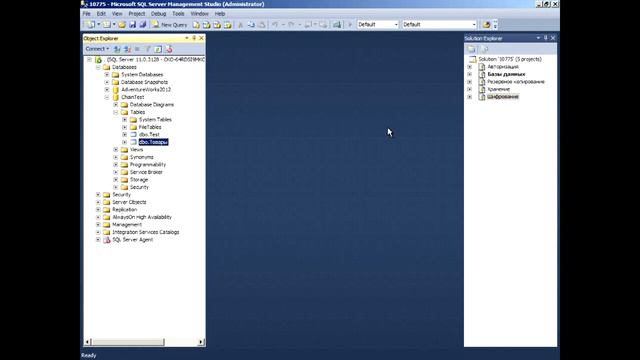This screenshot has height=360, width=640.
Task: Click the Open File folder icon in toolbar
Action: pyautogui.click(x=122, y=25)
